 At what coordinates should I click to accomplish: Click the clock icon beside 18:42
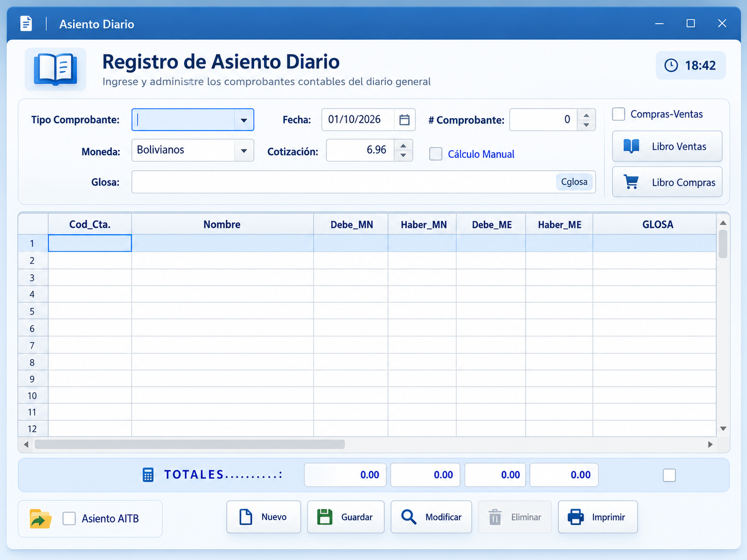(671, 65)
